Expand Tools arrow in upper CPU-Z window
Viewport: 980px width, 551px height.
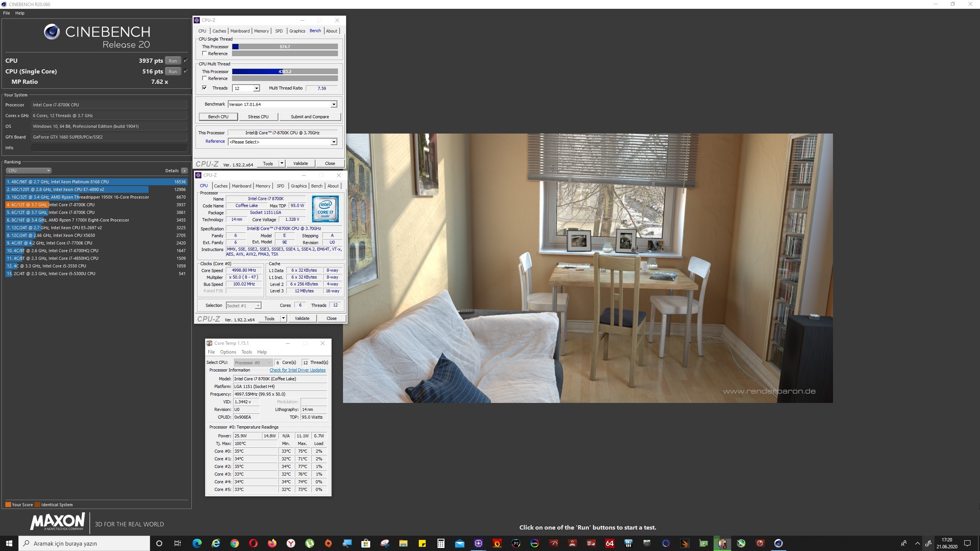[282, 163]
